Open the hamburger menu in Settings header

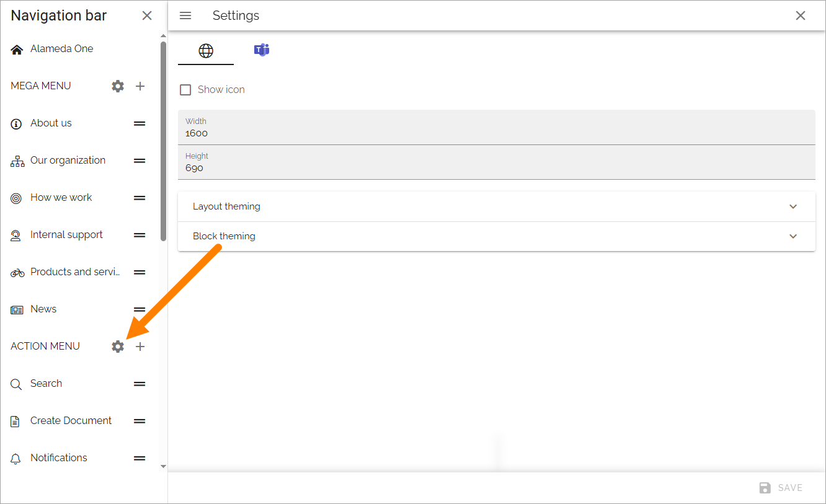click(185, 15)
